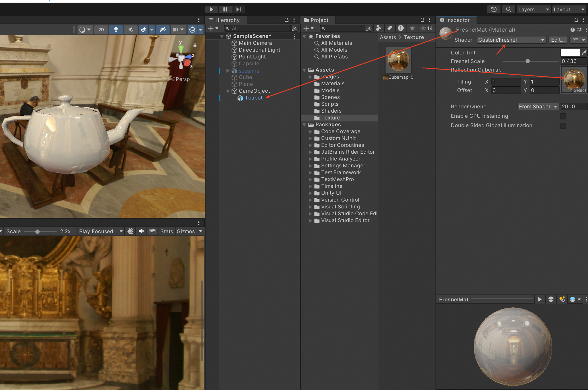Click the Hierarchy search field
The image size is (588, 390).
pyautogui.click(x=257, y=28)
